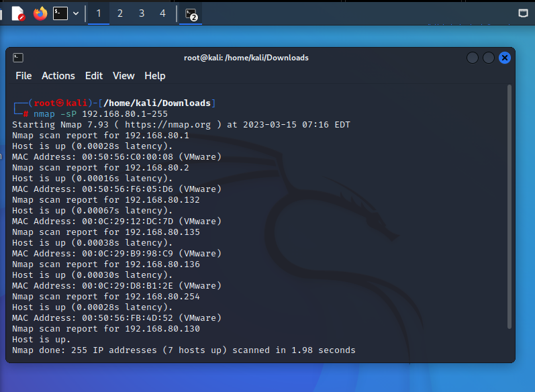535x392 pixels.
Task: Click 'Host is up (0.00016s latency)' line
Action: coord(93,179)
